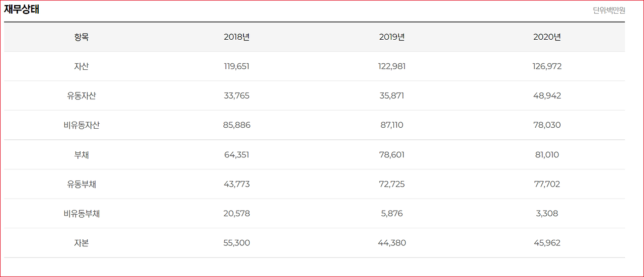The image size is (644, 277).
Task: Select the 2018 자본 value 55,300
Action: click(236, 243)
